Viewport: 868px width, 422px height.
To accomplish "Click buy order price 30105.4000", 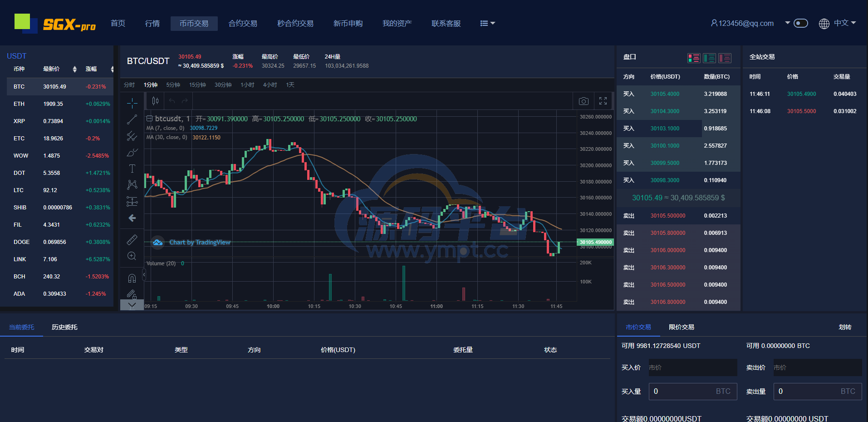I will tap(665, 94).
